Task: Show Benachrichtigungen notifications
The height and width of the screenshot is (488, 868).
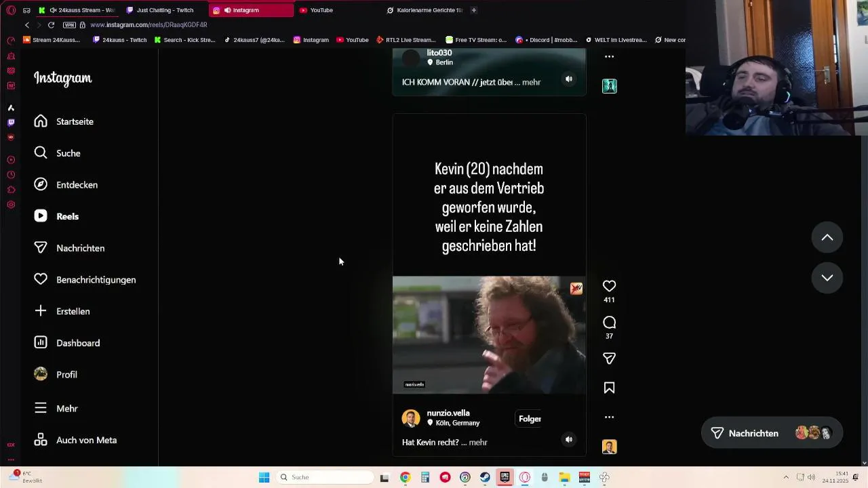Action: [x=85, y=279]
